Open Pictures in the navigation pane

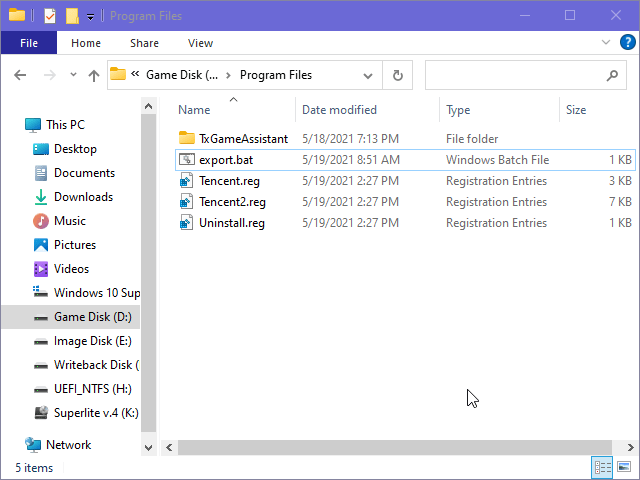(x=64, y=245)
